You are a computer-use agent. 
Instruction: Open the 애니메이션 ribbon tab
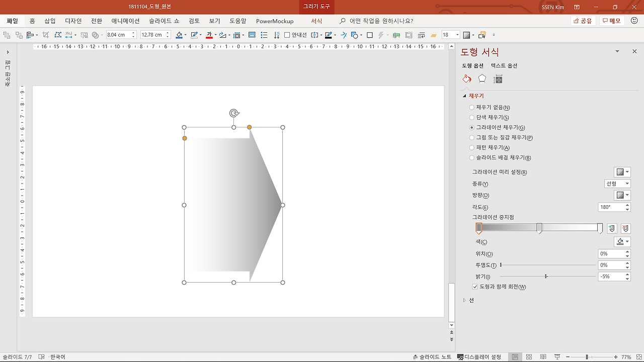[125, 21]
